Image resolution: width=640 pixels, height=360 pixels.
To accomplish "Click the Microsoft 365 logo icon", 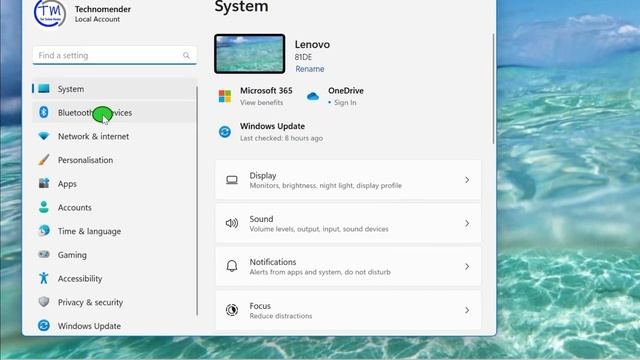I will pos(224,96).
